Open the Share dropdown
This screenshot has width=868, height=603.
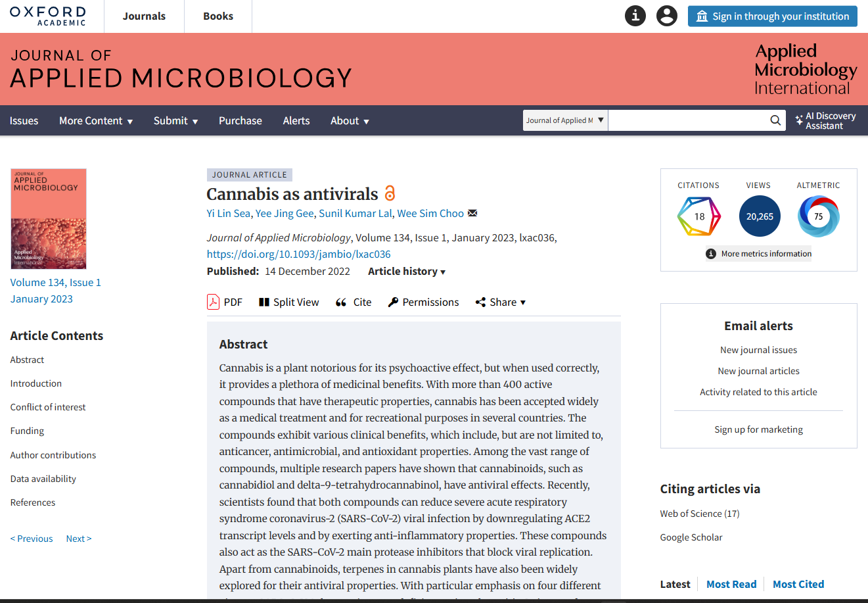coord(501,302)
